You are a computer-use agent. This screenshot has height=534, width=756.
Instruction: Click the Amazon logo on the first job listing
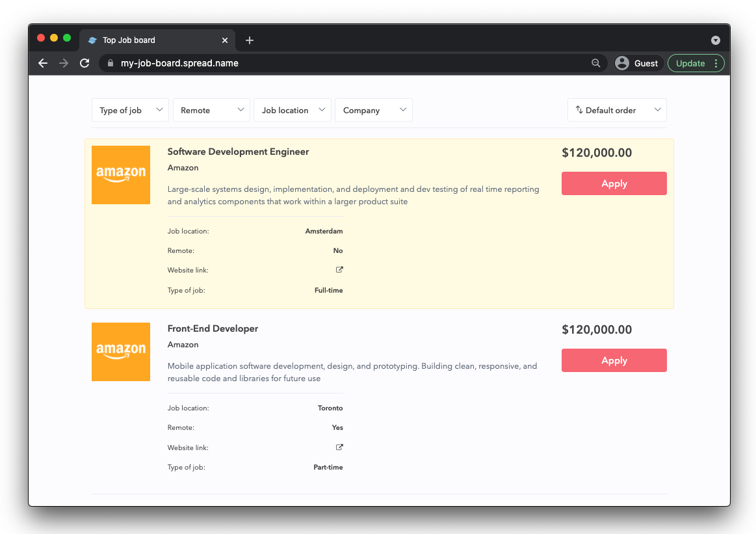[x=121, y=175]
